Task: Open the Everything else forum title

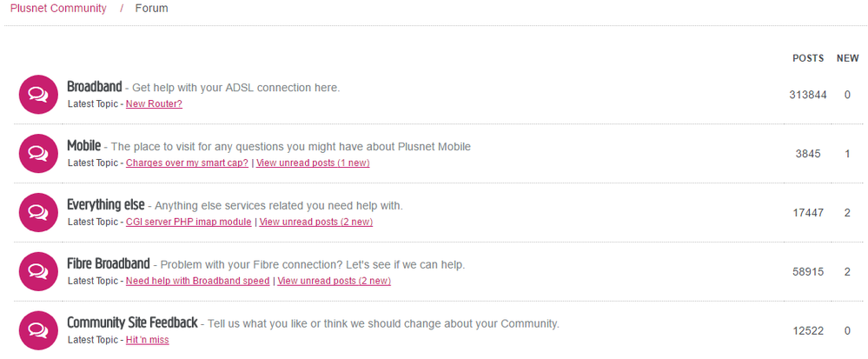Action: 106,205
